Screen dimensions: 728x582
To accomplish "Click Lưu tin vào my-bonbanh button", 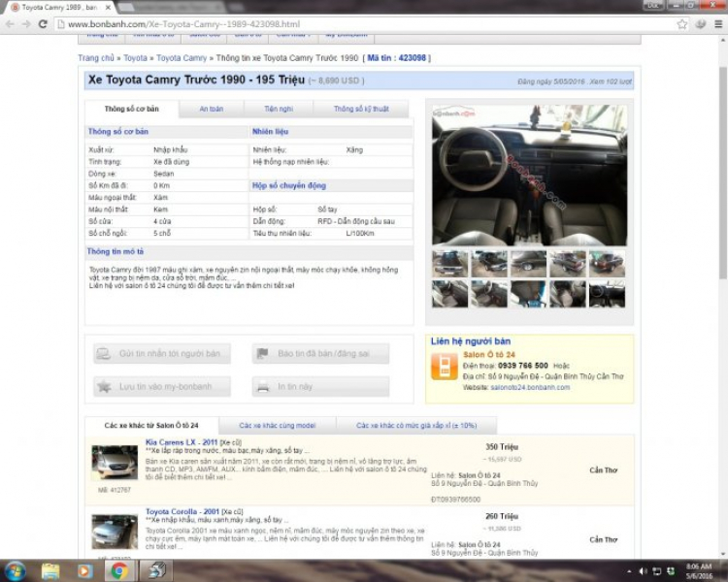I will click(162, 387).
